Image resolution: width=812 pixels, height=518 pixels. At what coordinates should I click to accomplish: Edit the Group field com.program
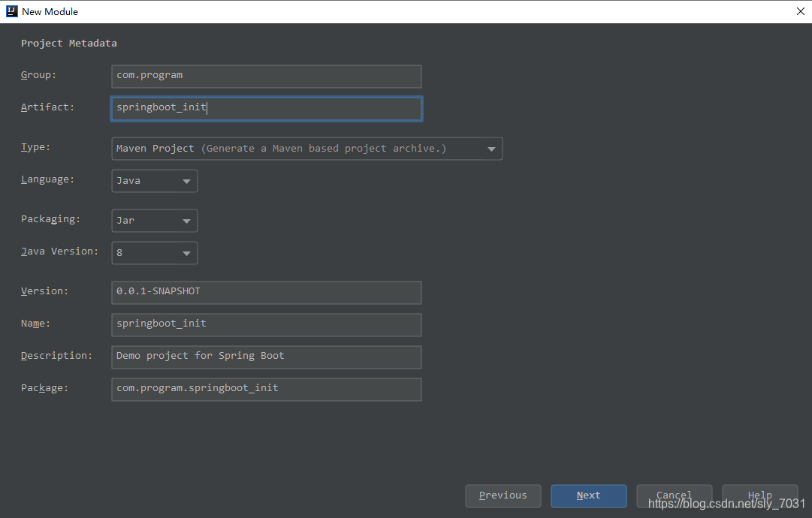pyautogui.click(x=266, y=76)
